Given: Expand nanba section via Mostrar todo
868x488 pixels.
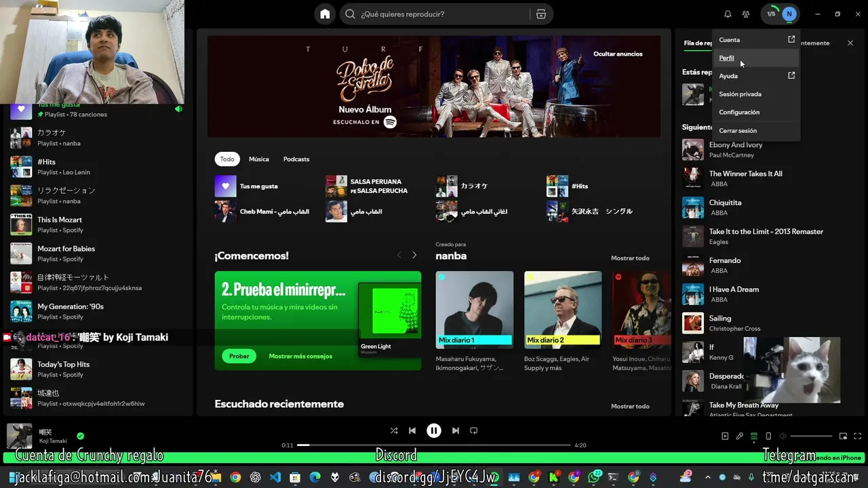Looking at the screenshot, I should 630,258.
